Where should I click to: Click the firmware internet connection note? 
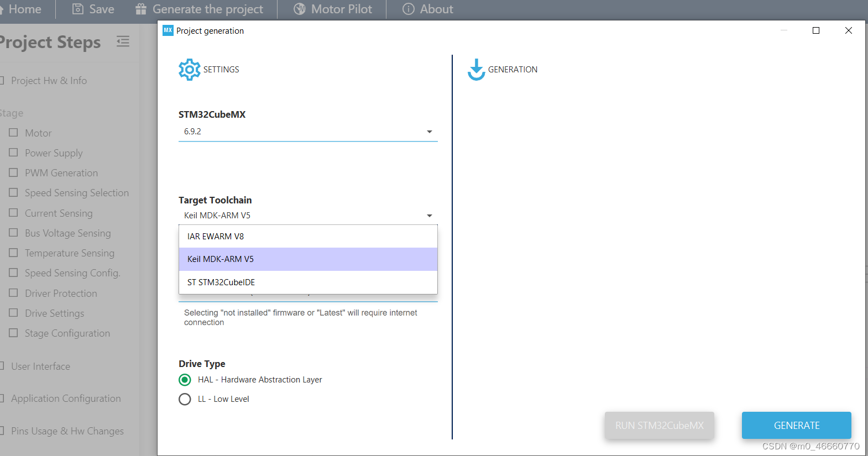(301, 317)
